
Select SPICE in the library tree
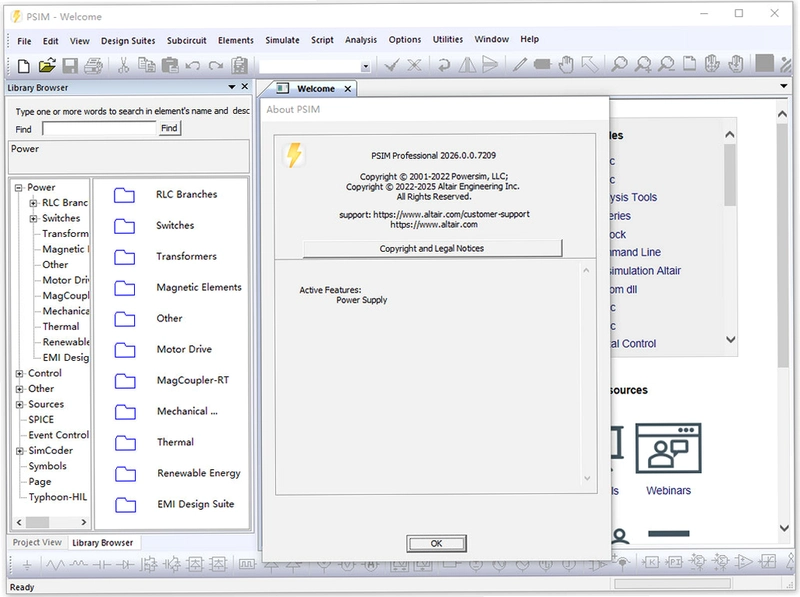41,420
